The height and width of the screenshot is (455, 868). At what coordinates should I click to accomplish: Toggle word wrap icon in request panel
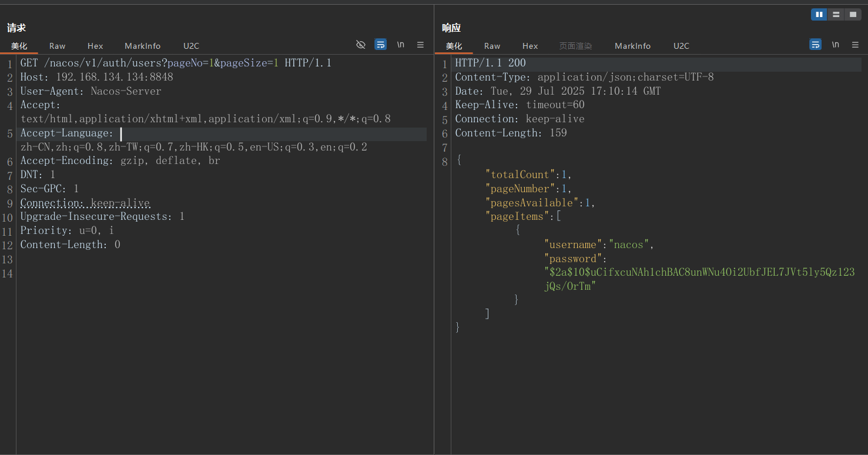point(381,45)
